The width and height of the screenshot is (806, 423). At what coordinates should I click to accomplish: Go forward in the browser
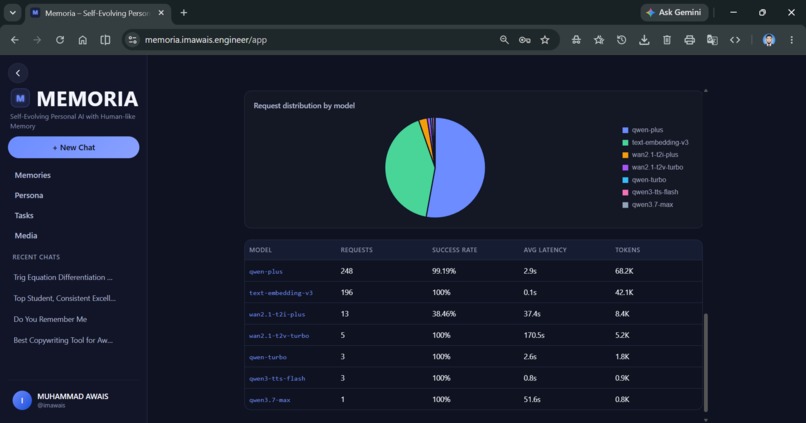pyautogui.click(x=37, y=40)
